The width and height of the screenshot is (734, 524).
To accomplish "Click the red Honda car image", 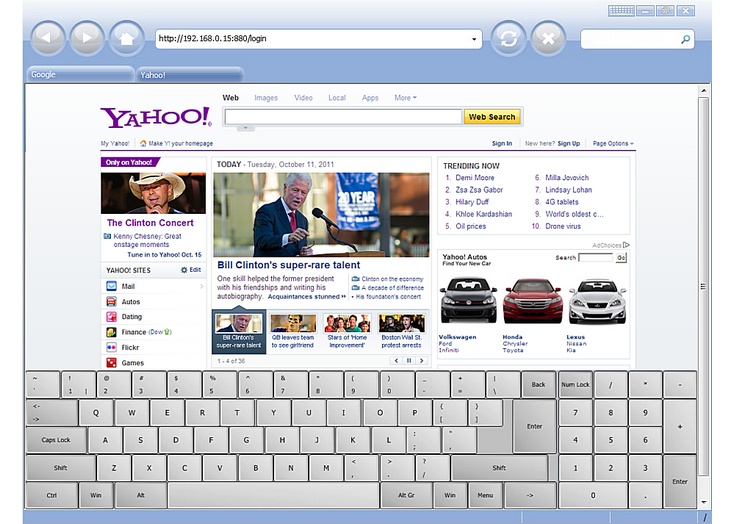I will (533, 300).
